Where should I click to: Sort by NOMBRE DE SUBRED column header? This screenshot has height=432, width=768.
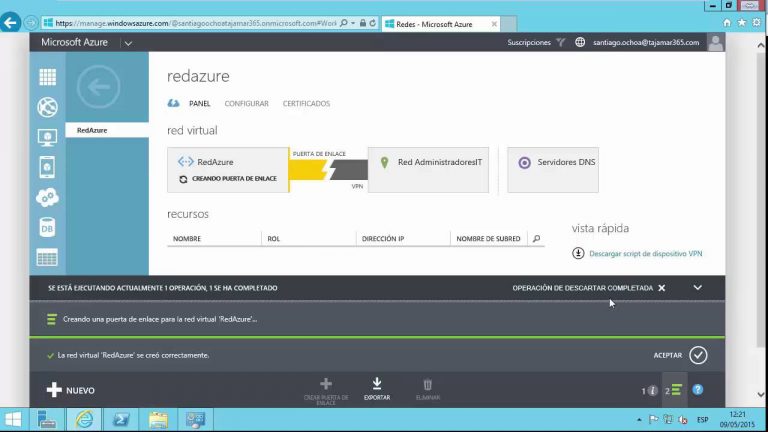click(488, 239)
